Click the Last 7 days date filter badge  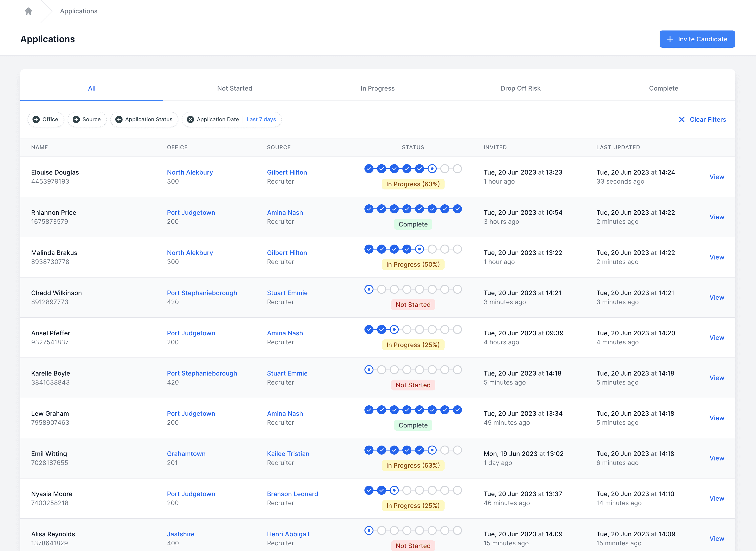pyautogui.click(x=261, y=119)
